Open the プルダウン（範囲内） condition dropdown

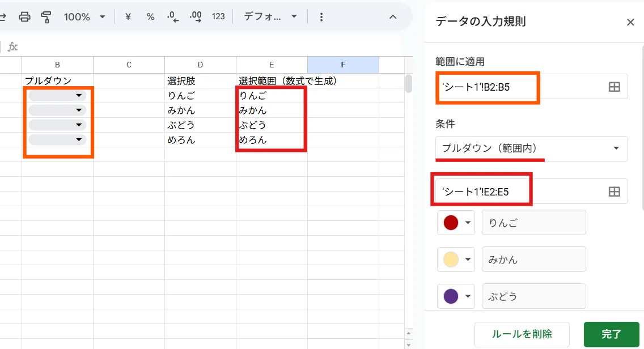point(531,148)
